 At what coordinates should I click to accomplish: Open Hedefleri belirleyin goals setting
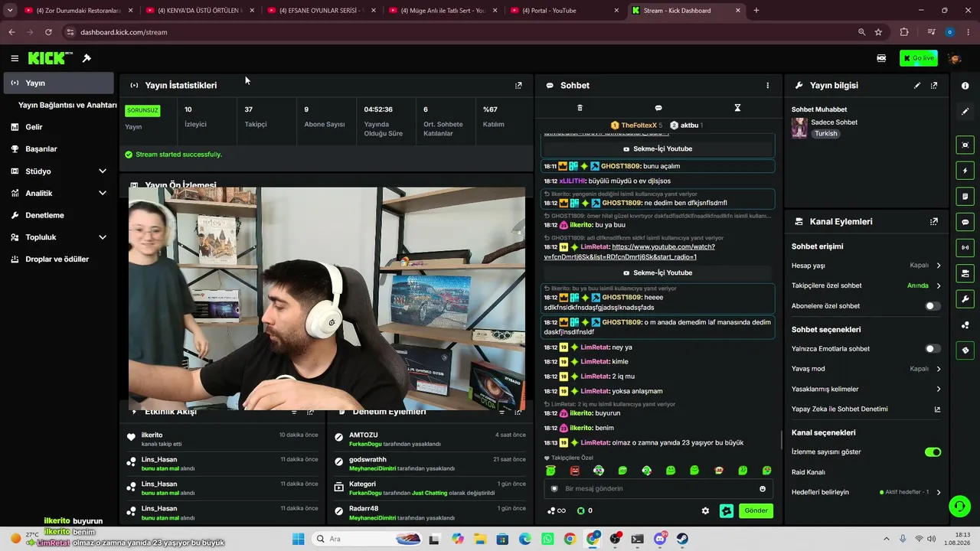pos(866,492)
